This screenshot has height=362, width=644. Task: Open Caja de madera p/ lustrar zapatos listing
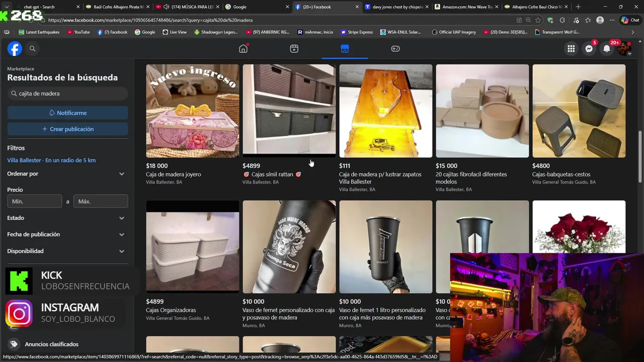[x=380, y=178]
